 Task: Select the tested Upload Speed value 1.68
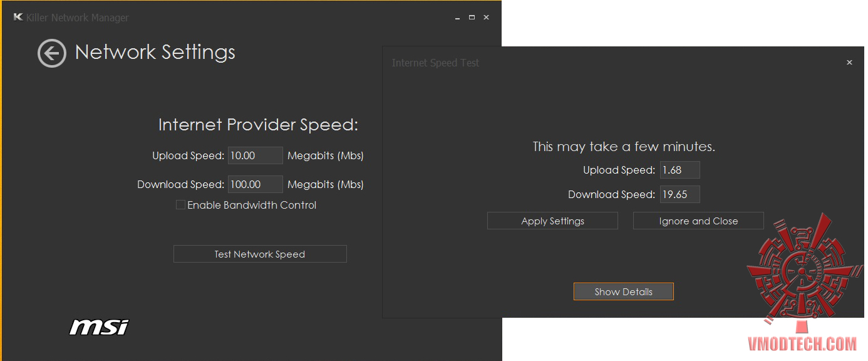679,170
